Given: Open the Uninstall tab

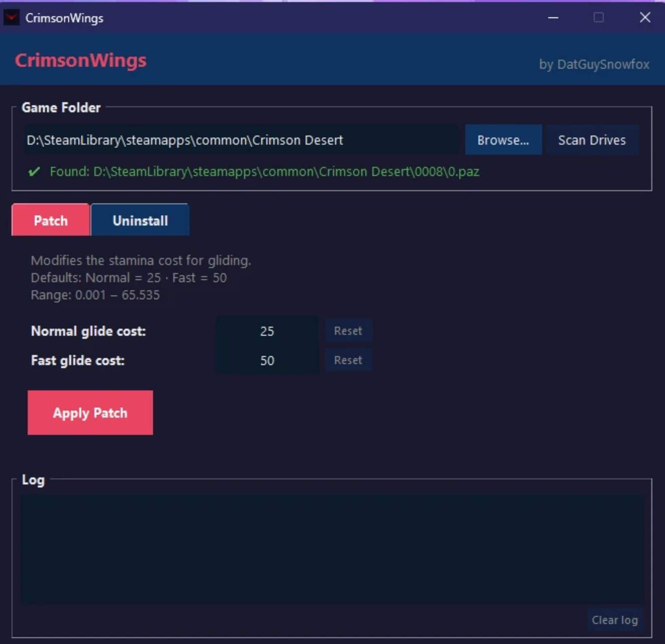Looking at the screenshot, I should [140, 220].
